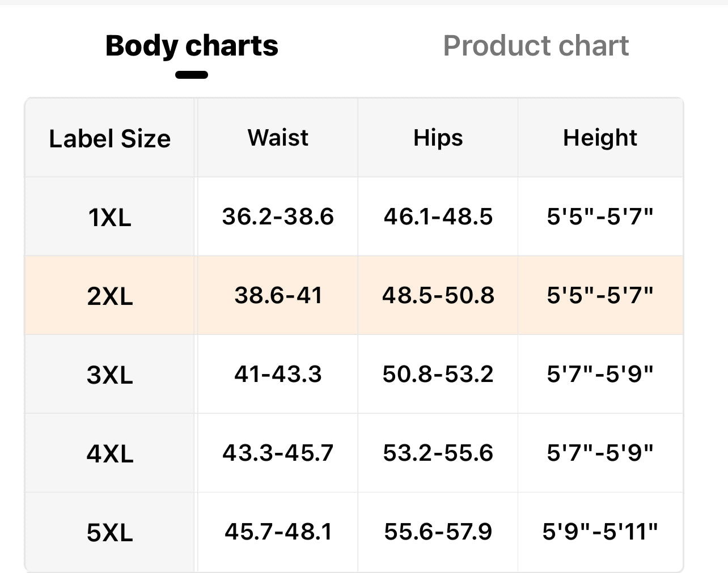Click the 2XL hips value 48.5-50.8
The image size is (728, 573).
(438, 295)
